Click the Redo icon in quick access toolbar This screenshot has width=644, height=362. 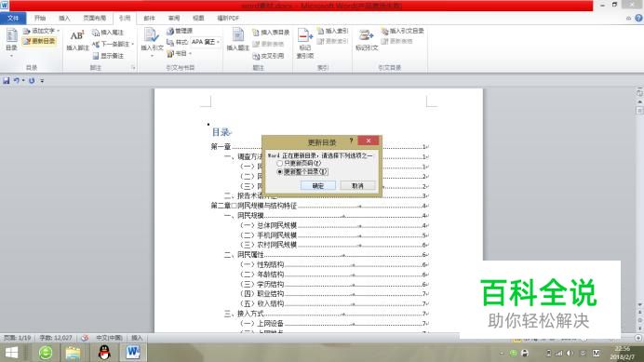pyautogui.click(x=32, y=81)
